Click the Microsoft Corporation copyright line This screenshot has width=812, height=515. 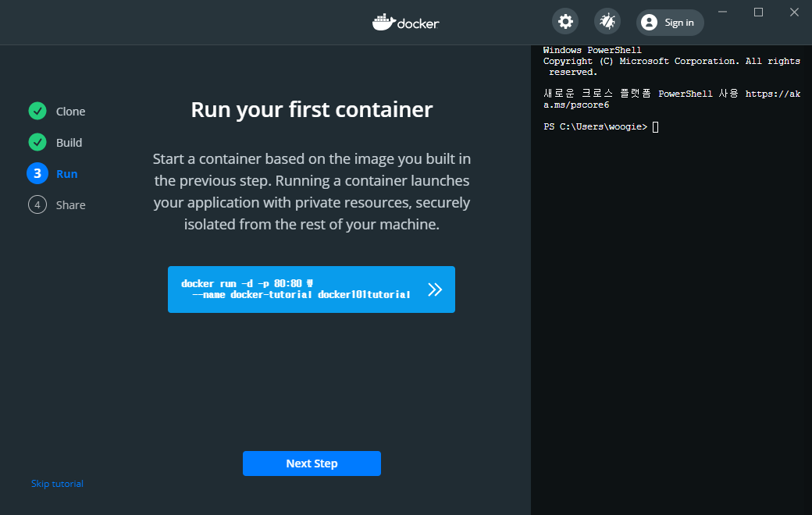tap(671, 66)
